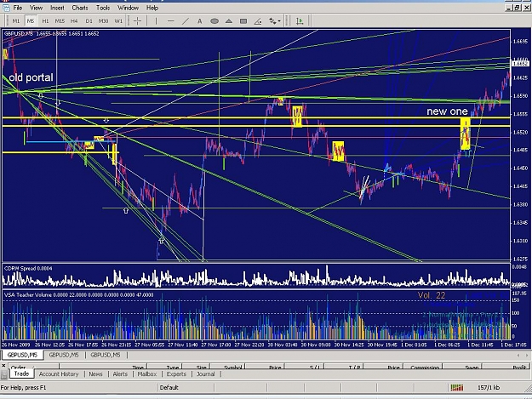This screenshot has height=399, width=532.
Task: Choose the text label 'A' tool
Action: 199,21
